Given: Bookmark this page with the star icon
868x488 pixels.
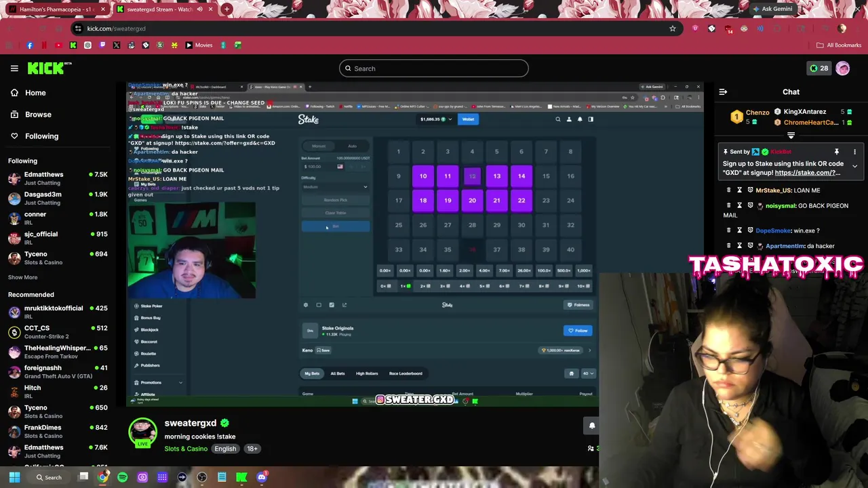Looking at the screenshot, I should (672, 28).
